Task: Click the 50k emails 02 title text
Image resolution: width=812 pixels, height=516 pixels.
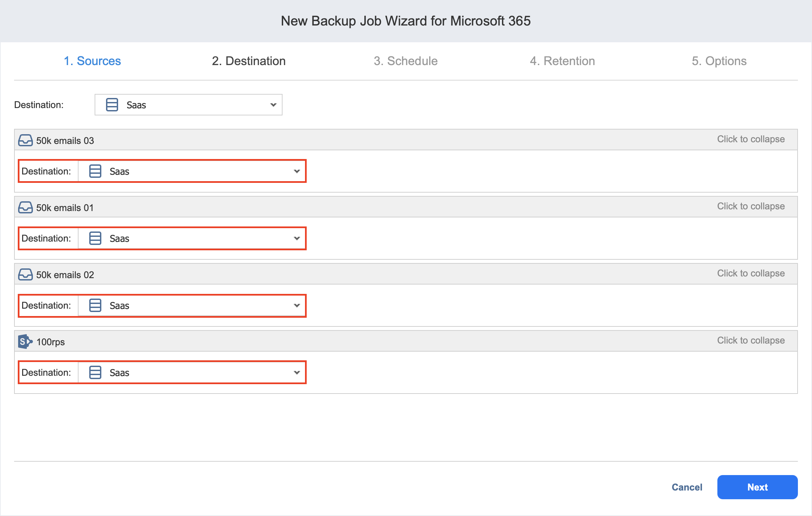Action: pyautogui.click(x=65, y=275)
